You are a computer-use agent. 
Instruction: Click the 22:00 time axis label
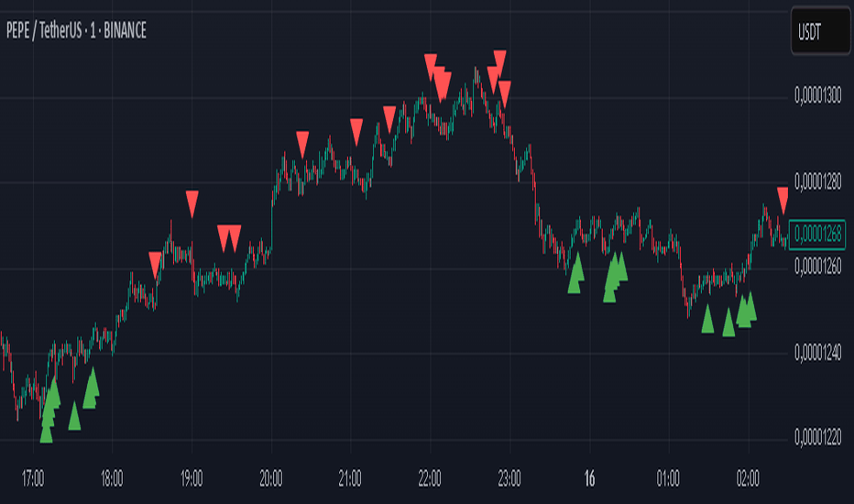tap(430, 479)
